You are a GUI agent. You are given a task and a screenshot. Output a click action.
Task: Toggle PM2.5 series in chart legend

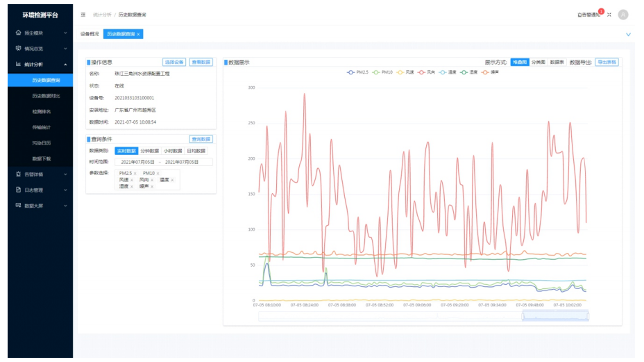point(358,72)
